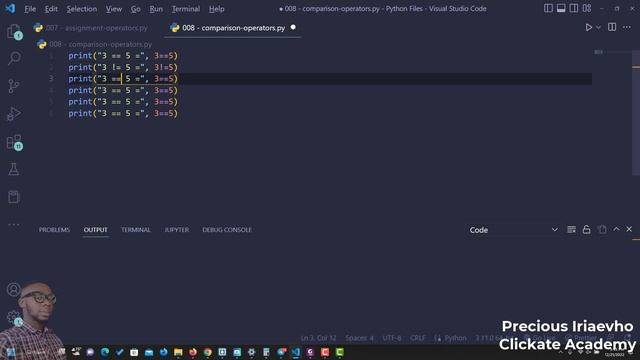Expand run options arrow beside play button
This screenshot has height=360, width=640.
click(598, 27)
